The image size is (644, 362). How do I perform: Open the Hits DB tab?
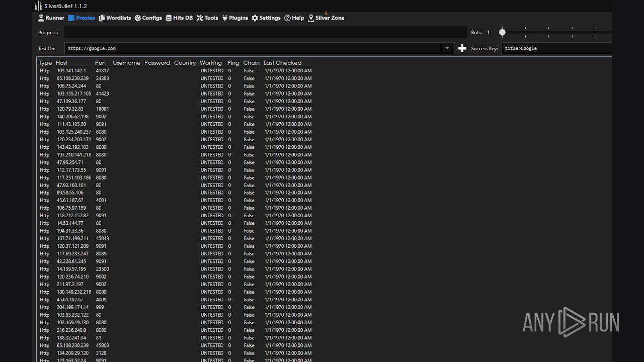coord(179,18)
